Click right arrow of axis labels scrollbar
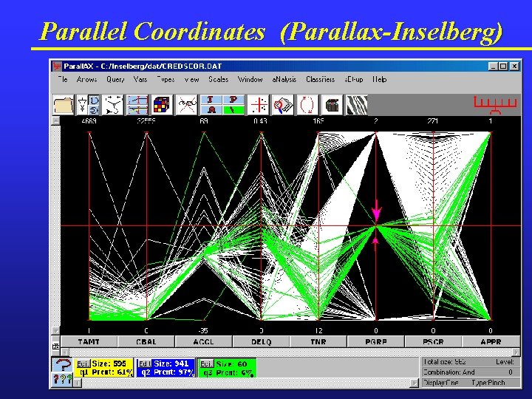532x399 pixels. [x=516, y=352]
